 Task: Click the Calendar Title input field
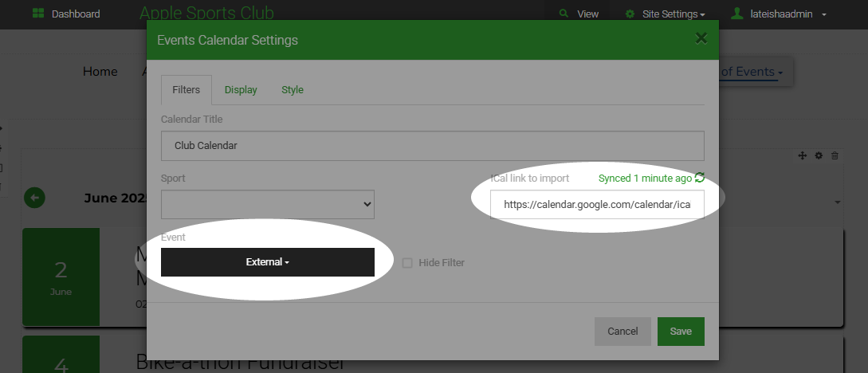(x=432, y=146)
